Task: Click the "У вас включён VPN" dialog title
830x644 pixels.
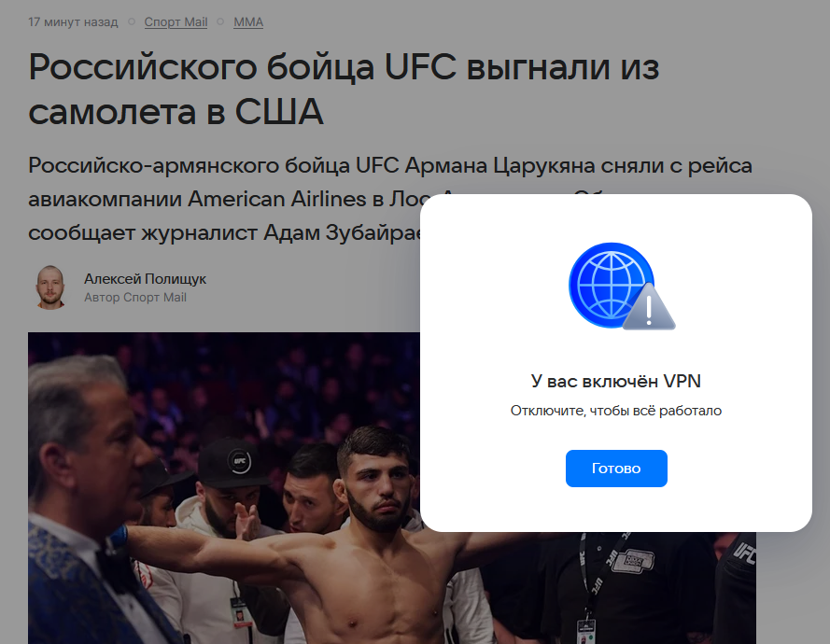Action: 616,381
